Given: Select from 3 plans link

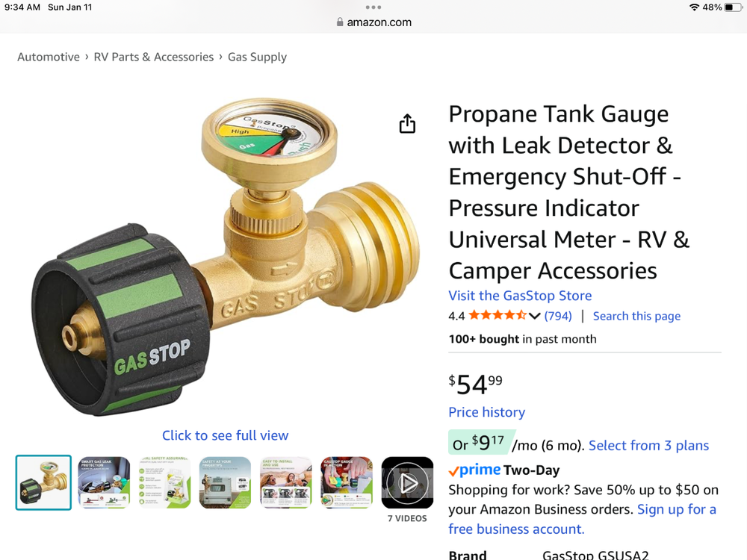Looking at the screenshot, I should tap(649, 445).
